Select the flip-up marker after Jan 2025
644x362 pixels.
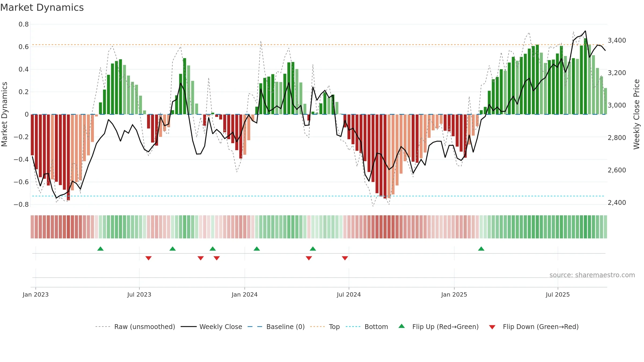click(x=481, y=249)
